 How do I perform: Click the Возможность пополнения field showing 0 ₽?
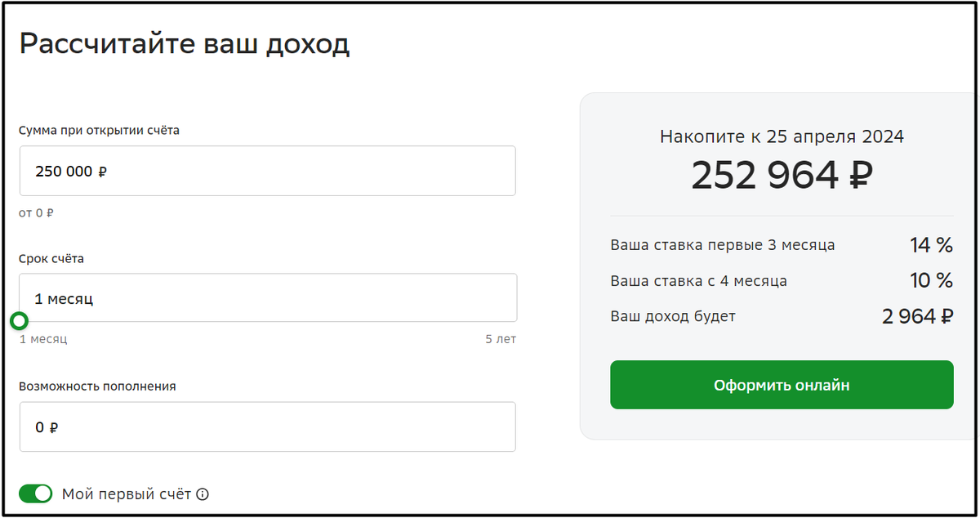click(x=267, y=426)
